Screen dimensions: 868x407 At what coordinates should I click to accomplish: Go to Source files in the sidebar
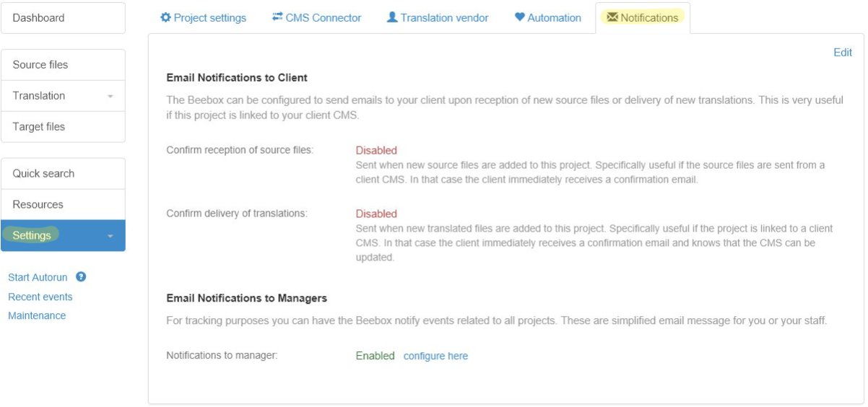coord(40,65)
